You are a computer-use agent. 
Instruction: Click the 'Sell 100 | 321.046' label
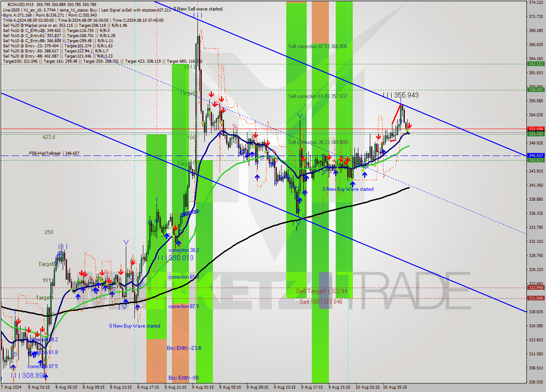pos(321,301)
